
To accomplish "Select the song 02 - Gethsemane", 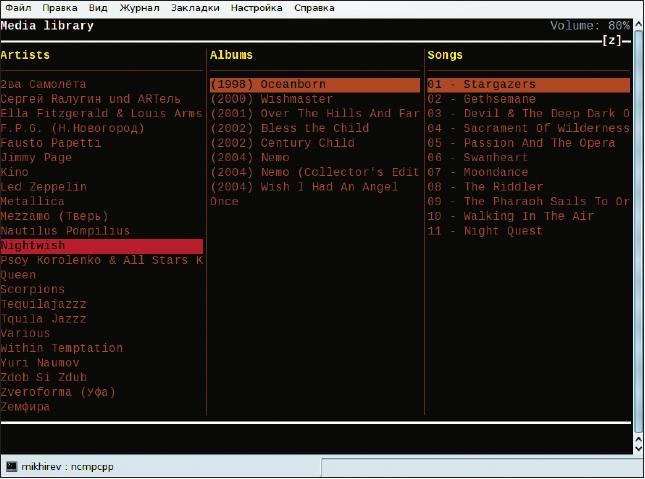I will click(481, 99).
